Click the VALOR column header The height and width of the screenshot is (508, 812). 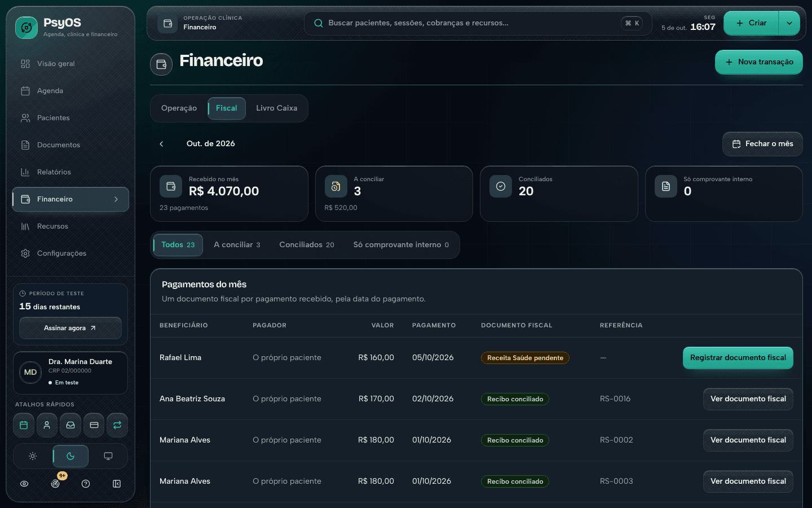pos(382,326)
